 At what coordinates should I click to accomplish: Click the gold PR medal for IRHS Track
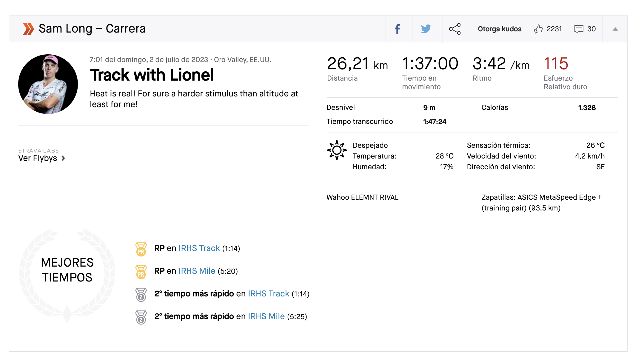pyautogui.click(x=141, y=249)
